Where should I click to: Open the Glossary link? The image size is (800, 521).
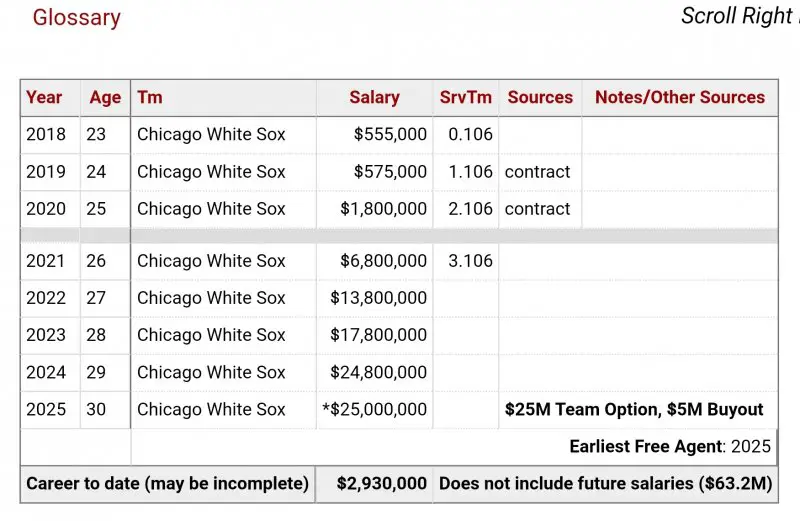coord(76,18)
